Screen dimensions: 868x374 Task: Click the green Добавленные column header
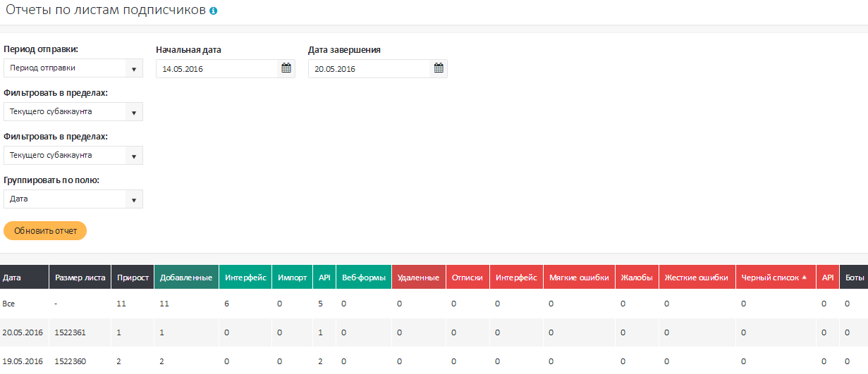(186, 278)
